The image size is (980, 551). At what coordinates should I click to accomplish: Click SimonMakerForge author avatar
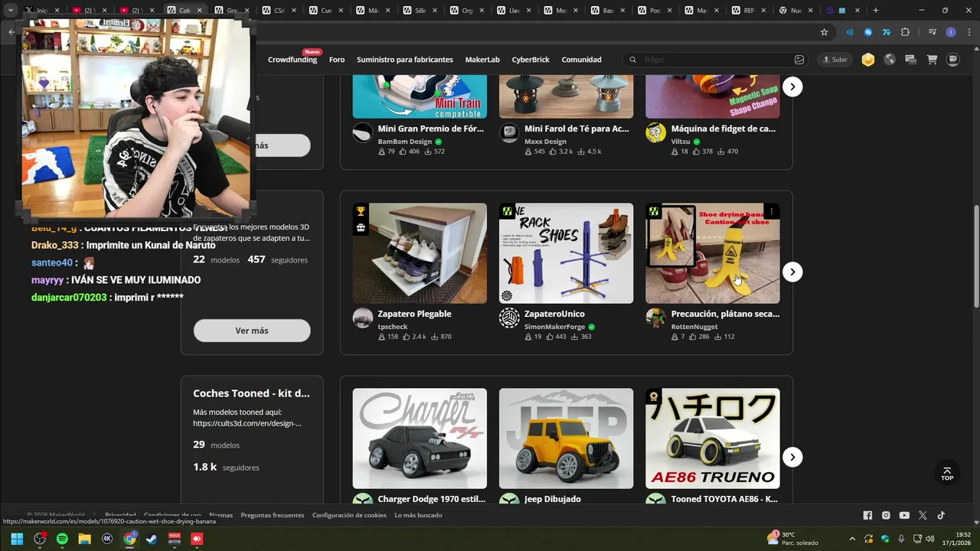click(509, 318)
